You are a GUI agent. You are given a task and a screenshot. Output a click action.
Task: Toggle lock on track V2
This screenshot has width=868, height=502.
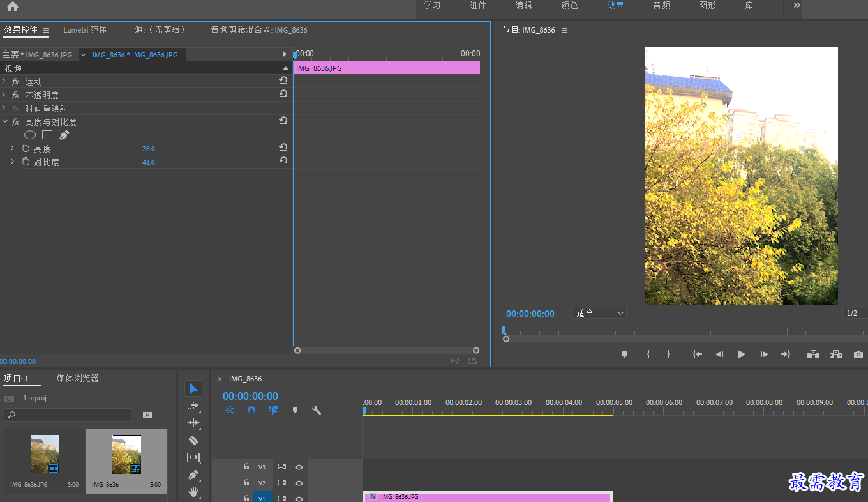click(246, 483)
